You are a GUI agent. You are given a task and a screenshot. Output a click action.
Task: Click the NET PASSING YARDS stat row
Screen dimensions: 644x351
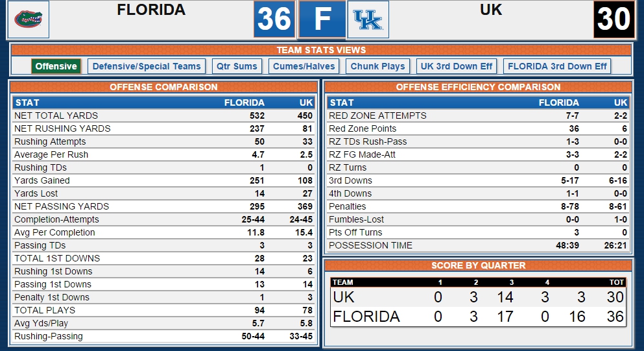tap(163, 206)
